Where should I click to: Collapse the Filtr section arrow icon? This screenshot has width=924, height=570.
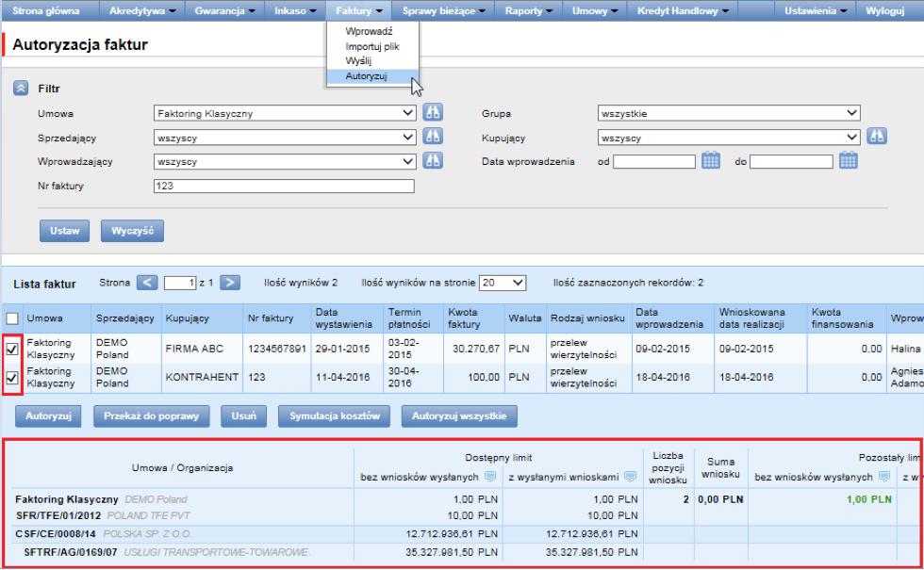pyautogui.click(x=21, y=89)
